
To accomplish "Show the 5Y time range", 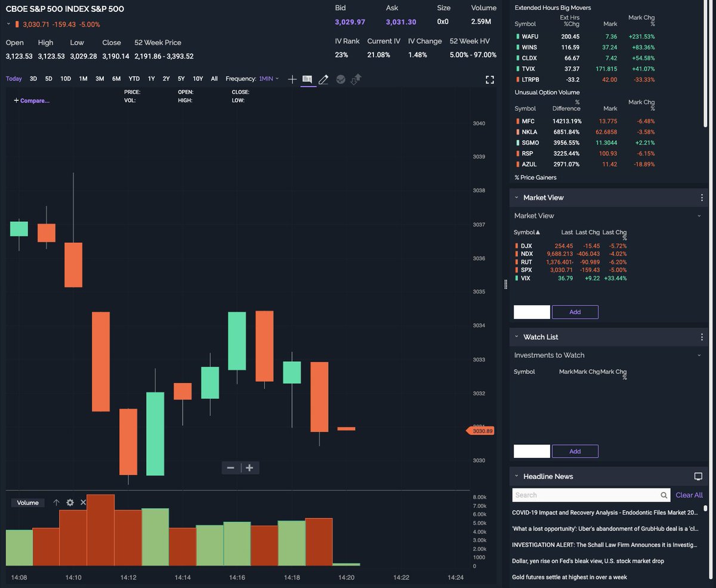I will click(181, 79).
